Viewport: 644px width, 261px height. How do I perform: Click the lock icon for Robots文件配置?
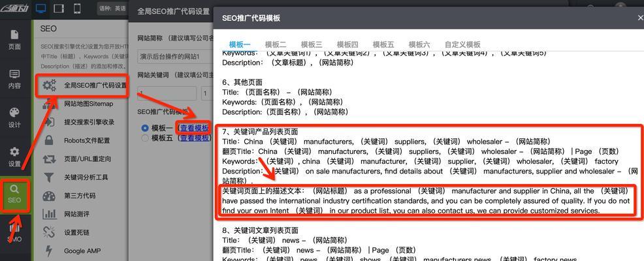click(x=49, y=140)
